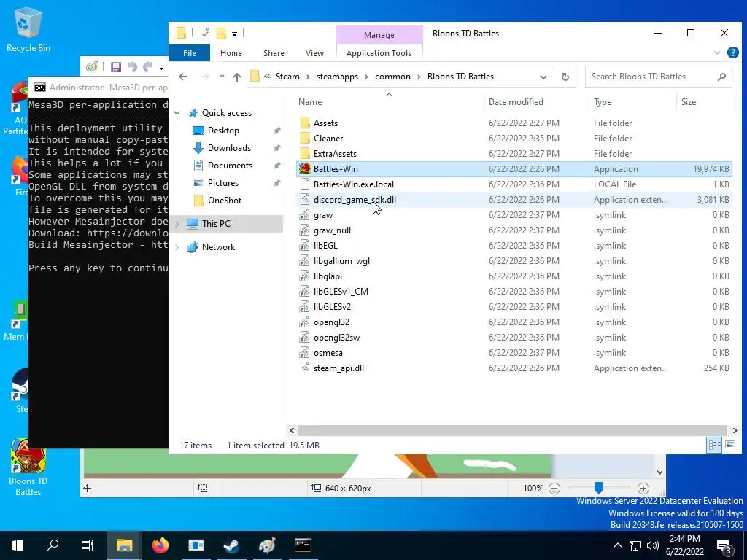
Task: Switch to Command Prompt taskbar button
Action: 303,545
